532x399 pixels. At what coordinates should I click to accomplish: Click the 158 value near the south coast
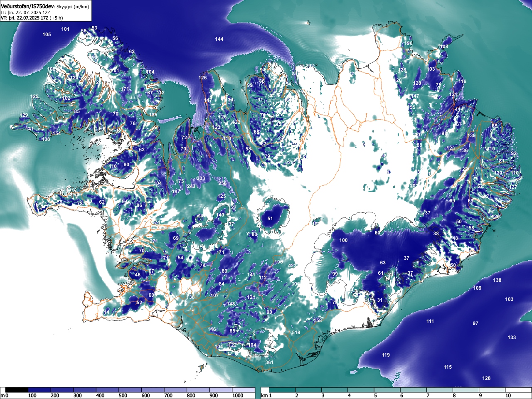[x=318, y=320]
